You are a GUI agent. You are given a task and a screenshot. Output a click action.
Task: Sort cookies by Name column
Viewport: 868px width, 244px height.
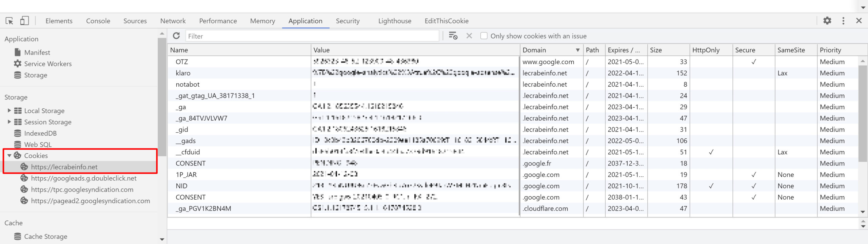click(239, 50)
